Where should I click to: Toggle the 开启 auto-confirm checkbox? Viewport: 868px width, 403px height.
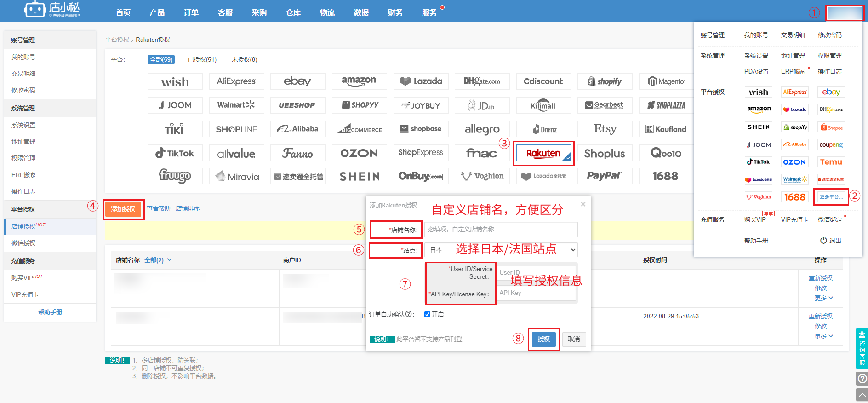[428, 314]
